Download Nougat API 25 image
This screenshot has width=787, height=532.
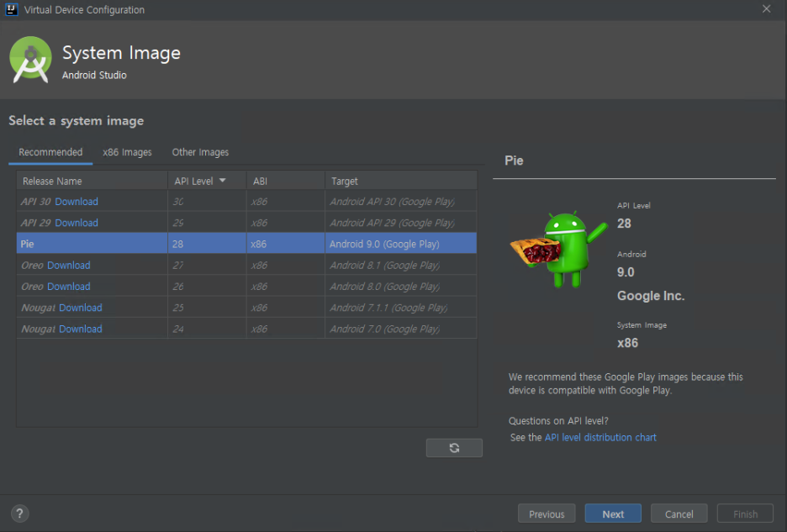pyautogui.click(x=81, y=308)
